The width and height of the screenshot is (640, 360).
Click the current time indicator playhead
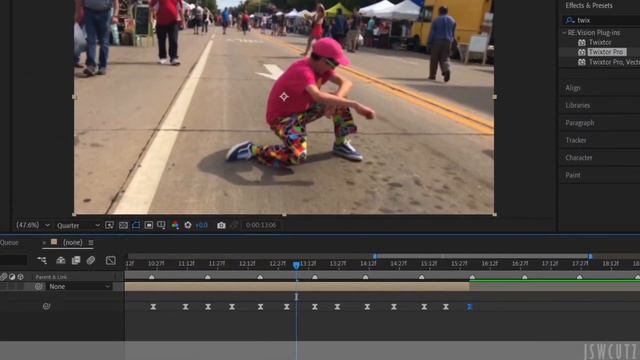pyautogui.click(x=296, y=265)
